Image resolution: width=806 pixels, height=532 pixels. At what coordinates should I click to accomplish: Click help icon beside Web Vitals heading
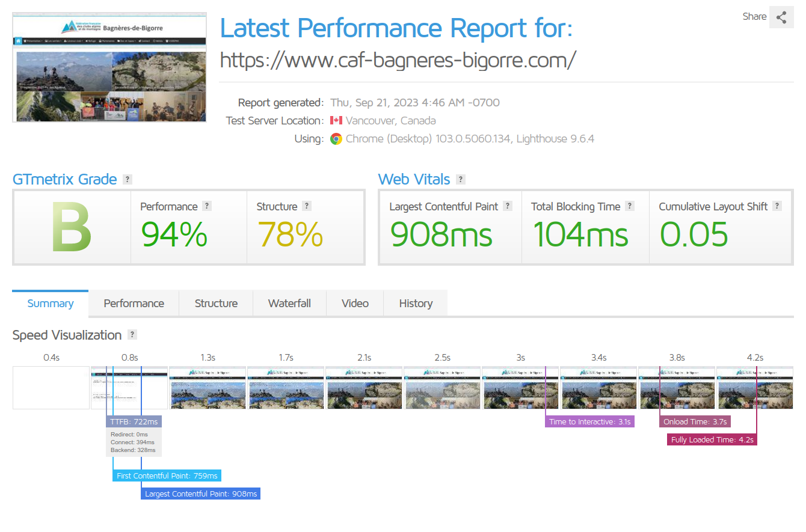tap(460, 179)
